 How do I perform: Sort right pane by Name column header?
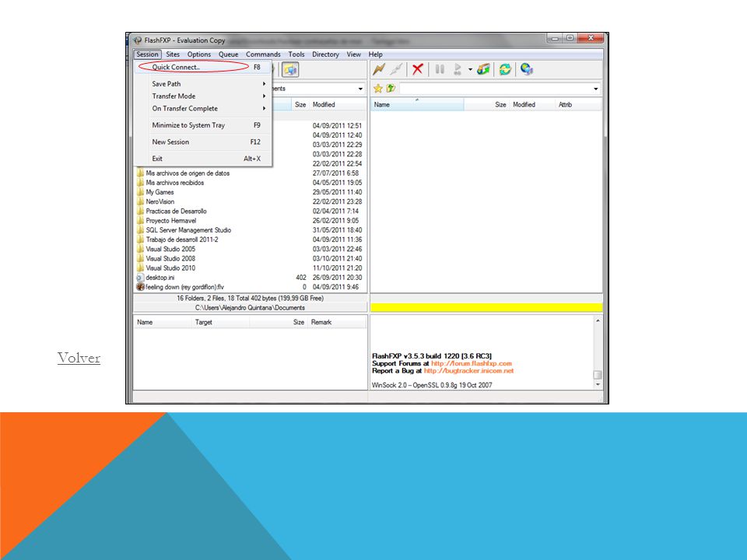coord(417,104)
